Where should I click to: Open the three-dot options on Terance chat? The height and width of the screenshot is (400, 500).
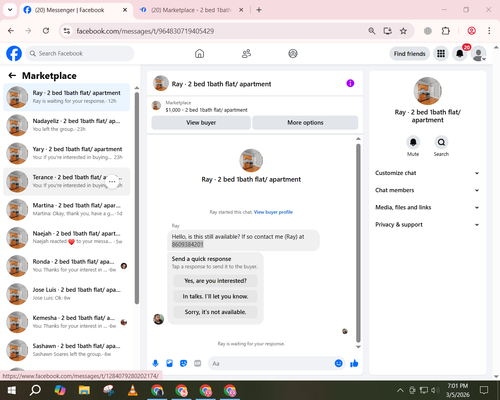tap(112, 182)
